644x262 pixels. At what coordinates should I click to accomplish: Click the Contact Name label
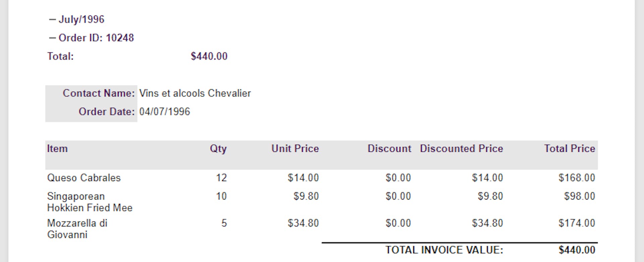point(99,93)
